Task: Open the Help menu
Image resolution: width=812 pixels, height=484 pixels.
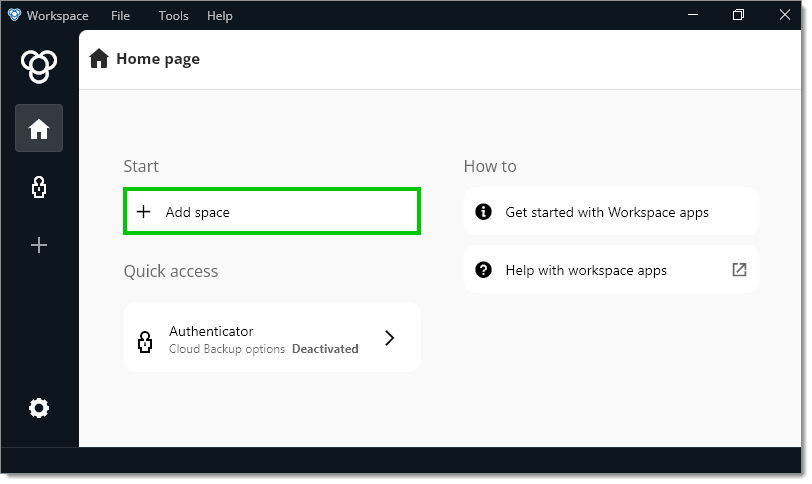Action: point(220,16)
